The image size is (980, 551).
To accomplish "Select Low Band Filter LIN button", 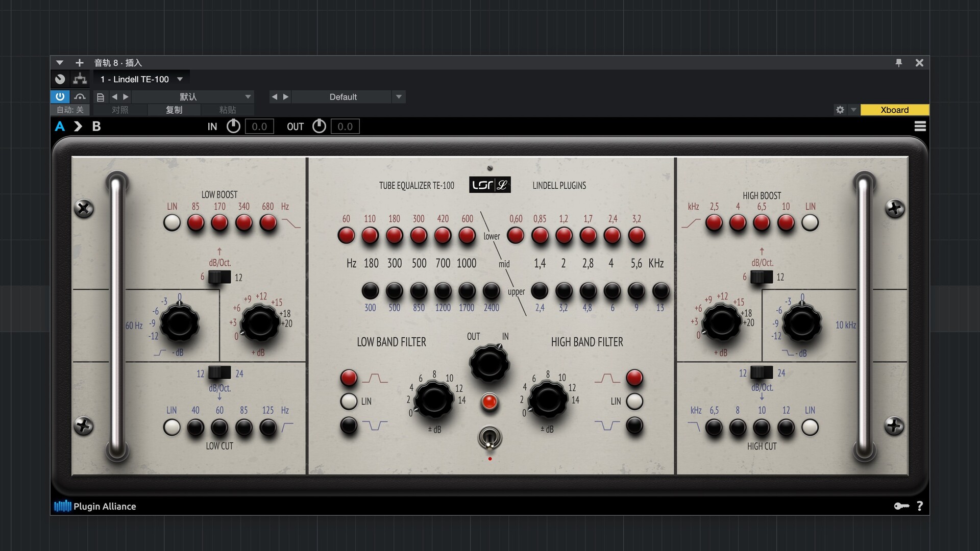I will tap(349, 402).
